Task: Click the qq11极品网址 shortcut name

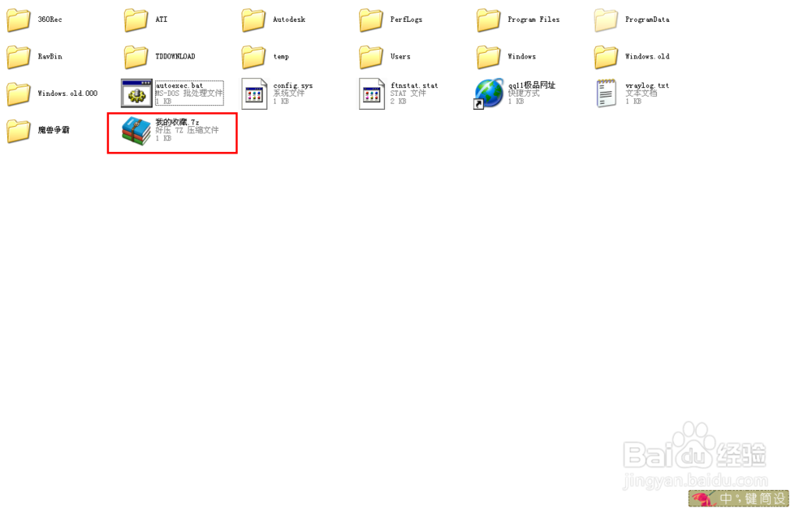Action: pyautogui.click(x=532, y=85)
